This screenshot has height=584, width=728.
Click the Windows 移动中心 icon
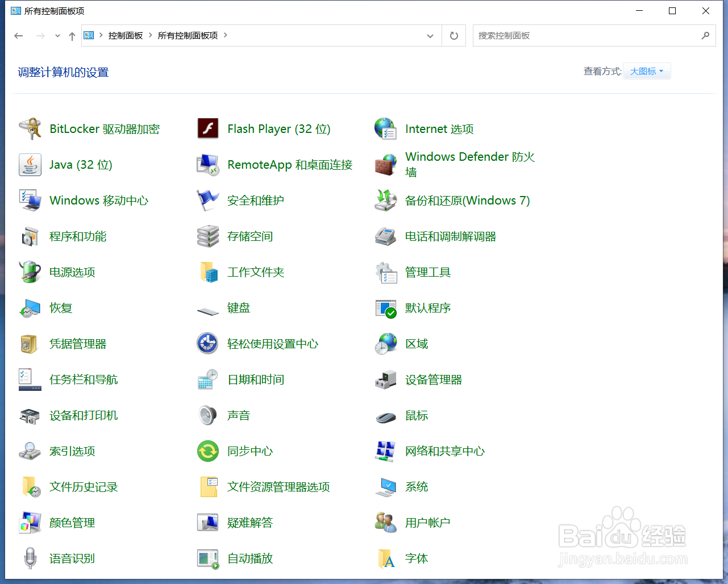click(x=30, y=201)
